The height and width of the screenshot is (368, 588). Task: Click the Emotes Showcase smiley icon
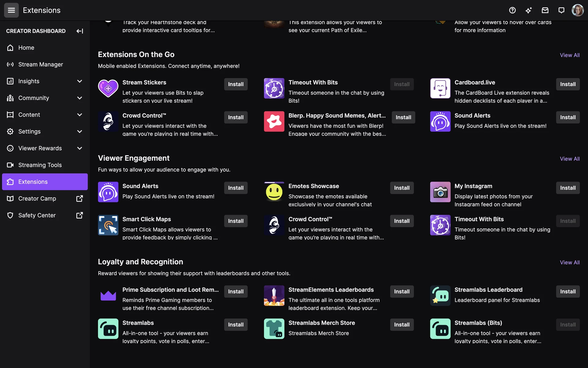274,192
